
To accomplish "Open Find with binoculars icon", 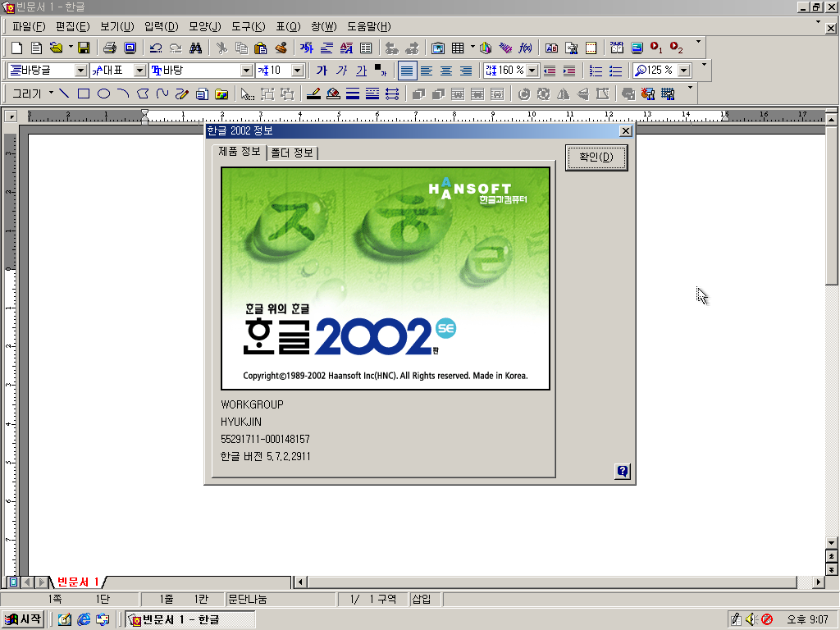I will (195, 48).
